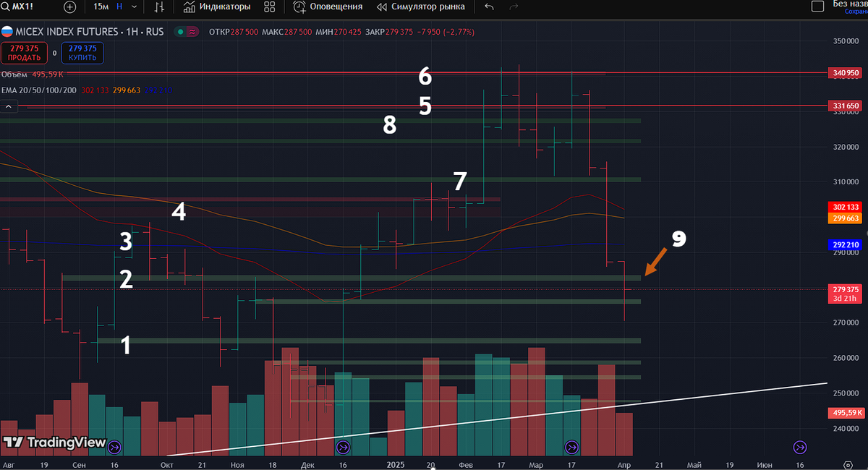Click the countdown label 3d 21h

pos(845,299)
